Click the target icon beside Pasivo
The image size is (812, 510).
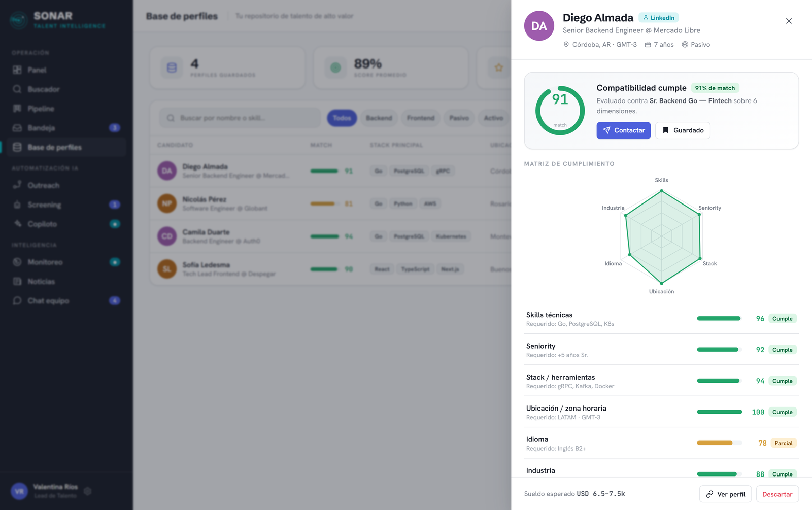click(685, 45)
